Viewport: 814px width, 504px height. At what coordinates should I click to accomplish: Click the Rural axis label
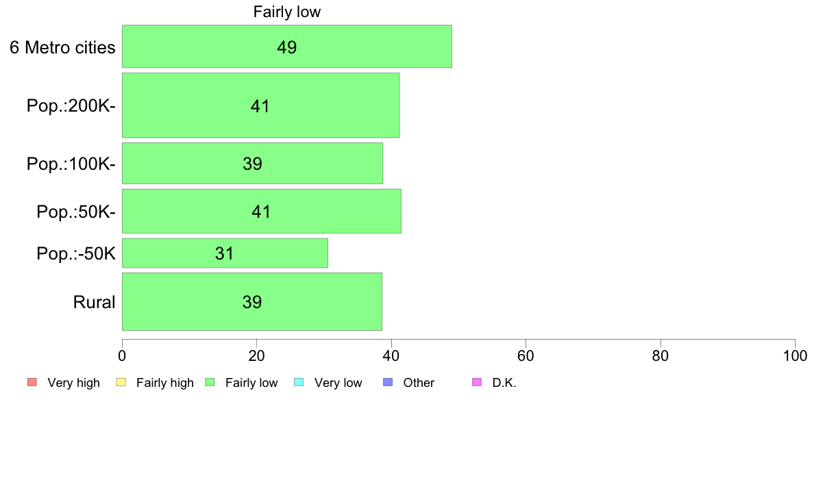[94, 302]
